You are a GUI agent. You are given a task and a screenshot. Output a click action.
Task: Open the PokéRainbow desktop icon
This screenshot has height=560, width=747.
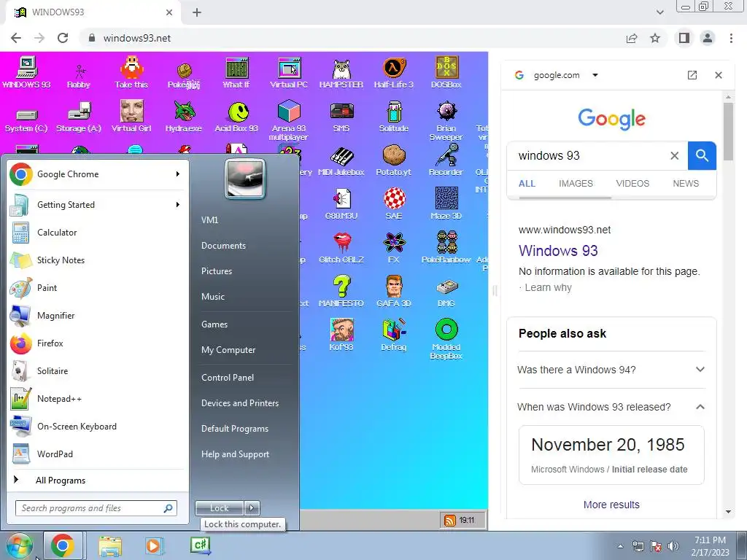pos(446,248)
